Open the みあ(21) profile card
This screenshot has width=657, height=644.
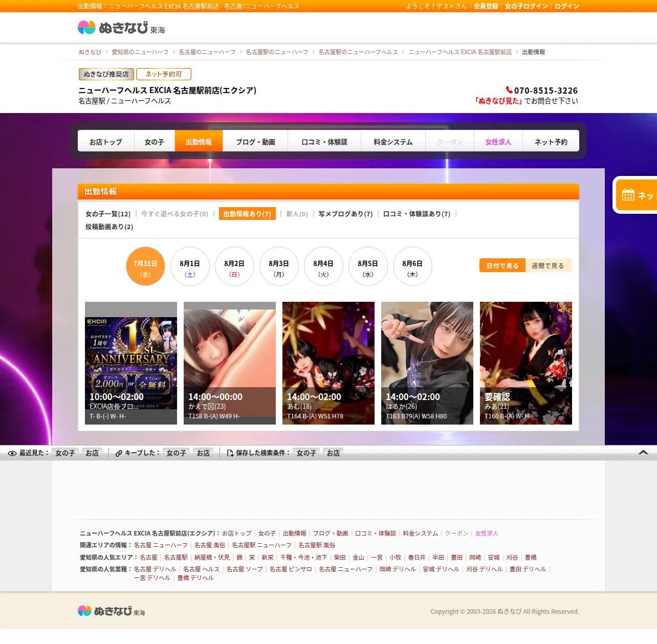point(526,363)
